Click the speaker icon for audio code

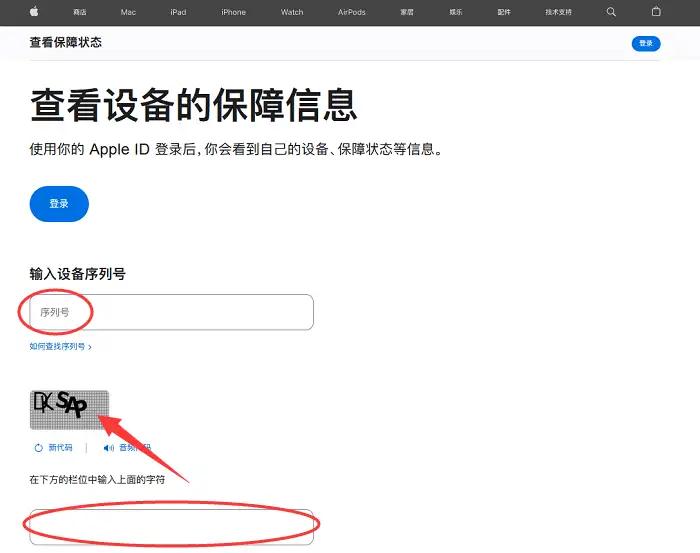point(108,448)
